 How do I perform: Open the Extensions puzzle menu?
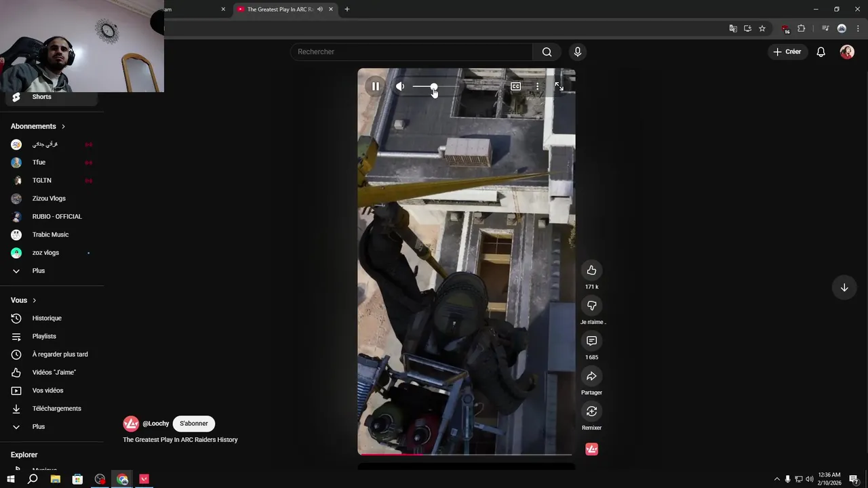pyautogui.click(x=802, y=28)
